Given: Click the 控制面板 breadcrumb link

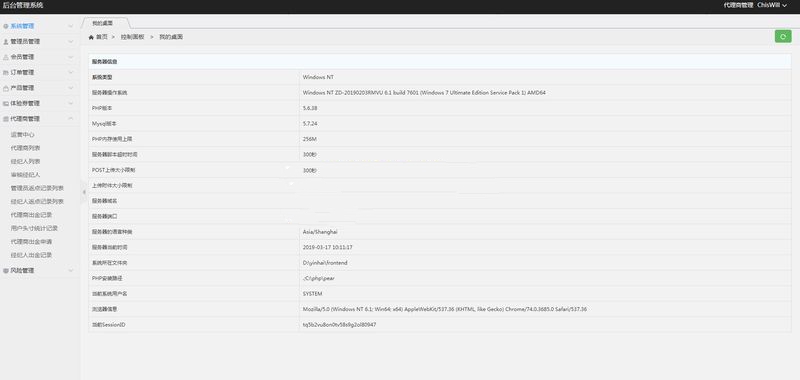Looking at the screenshot, I should (132, 37).
